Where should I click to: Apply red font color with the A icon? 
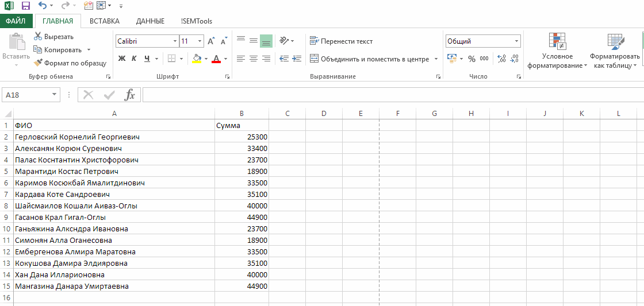[216, 59]
